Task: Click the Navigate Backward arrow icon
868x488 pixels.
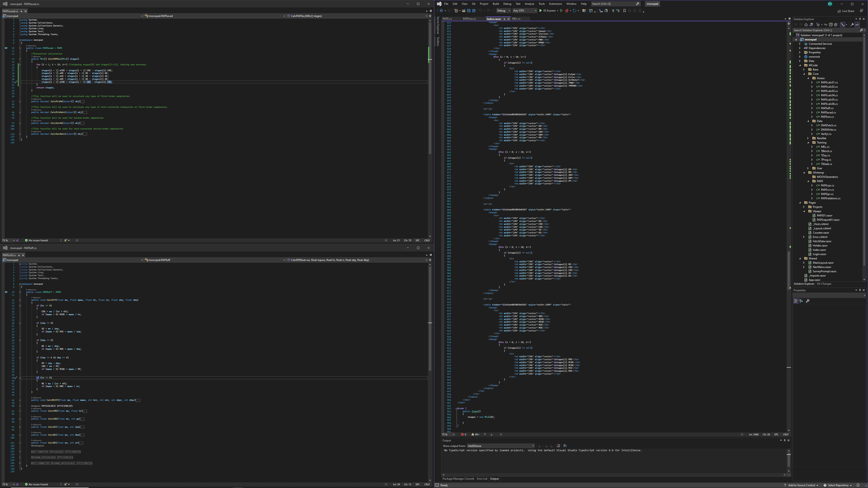Action: coord(441,11)
